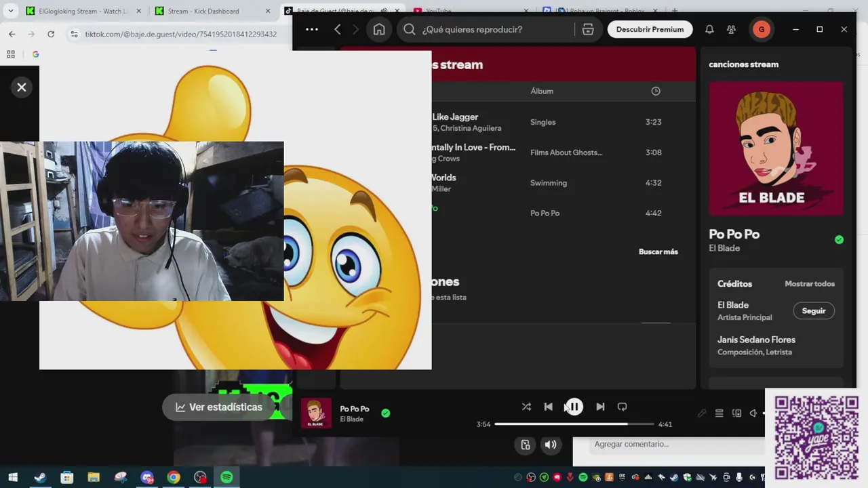Screen dimensions: 868x488
Task: Open Steam from taskbar
Action: point(40,477)
